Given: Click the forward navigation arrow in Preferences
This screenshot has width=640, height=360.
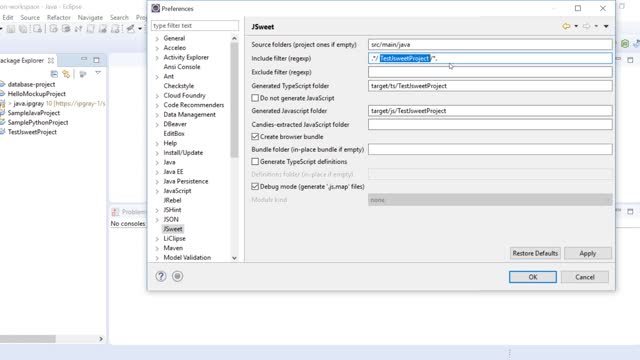Looking at the screenshot, I should (x=587, y=27).
